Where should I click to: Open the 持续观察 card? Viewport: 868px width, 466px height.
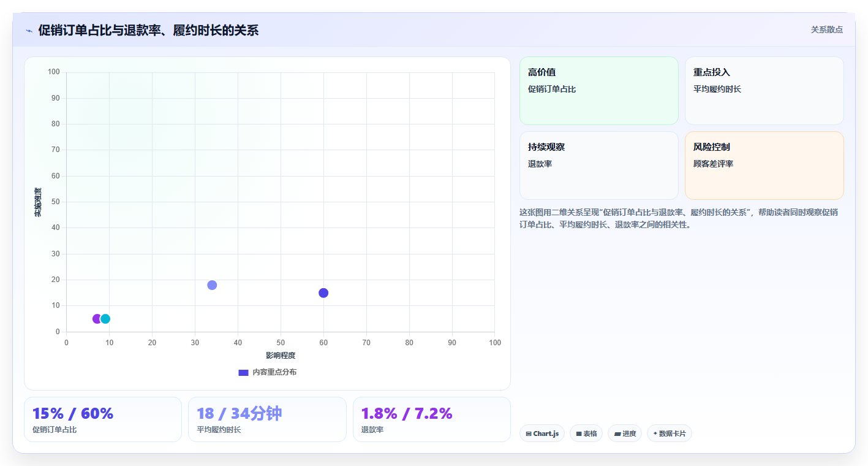point(599,166)
